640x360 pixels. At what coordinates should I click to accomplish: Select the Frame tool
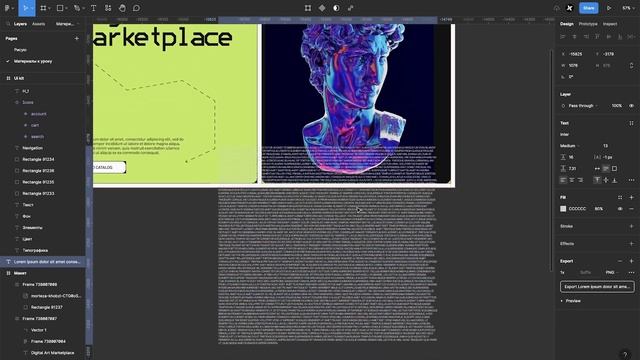pos(43,8)
